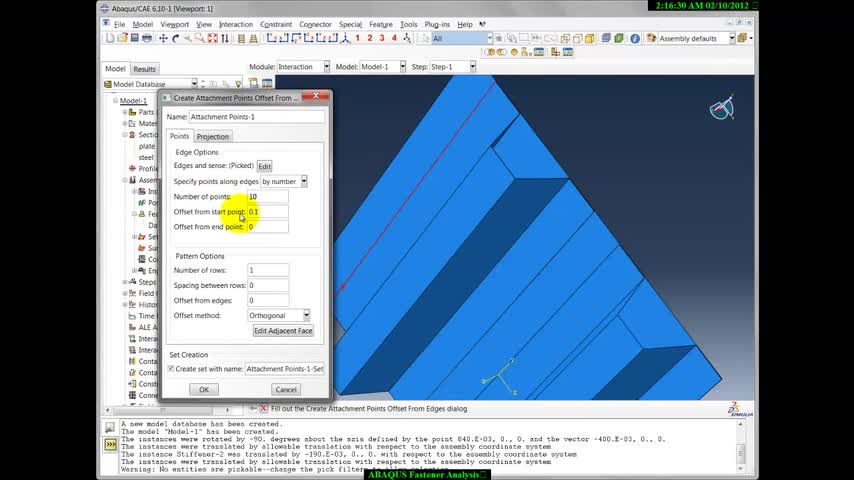This screenshot has height=480, width=854.
Task: Switch to the Projection tab in dialog
Action: (212, 137)
